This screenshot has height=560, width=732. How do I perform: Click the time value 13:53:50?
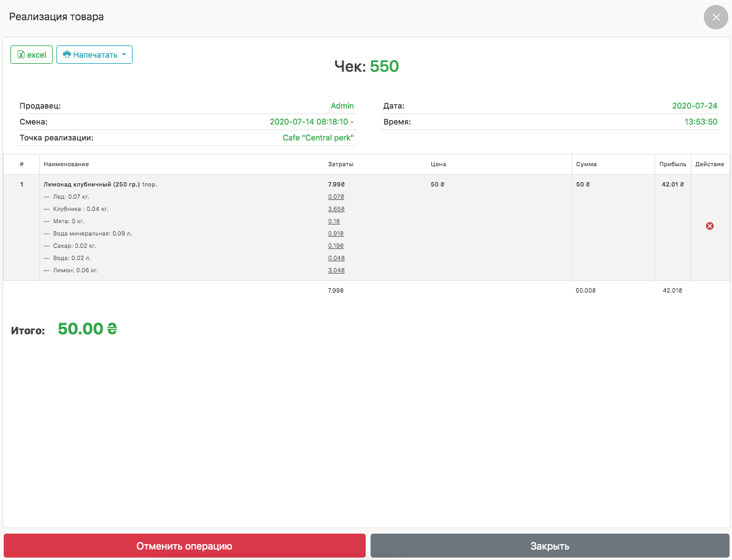pos(701,122)
